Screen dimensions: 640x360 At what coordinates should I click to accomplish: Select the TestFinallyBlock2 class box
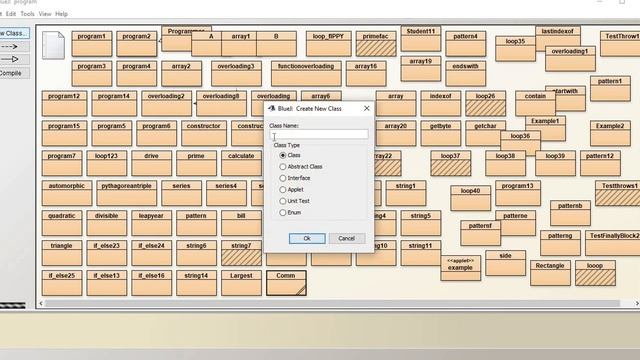pos(613,243)
